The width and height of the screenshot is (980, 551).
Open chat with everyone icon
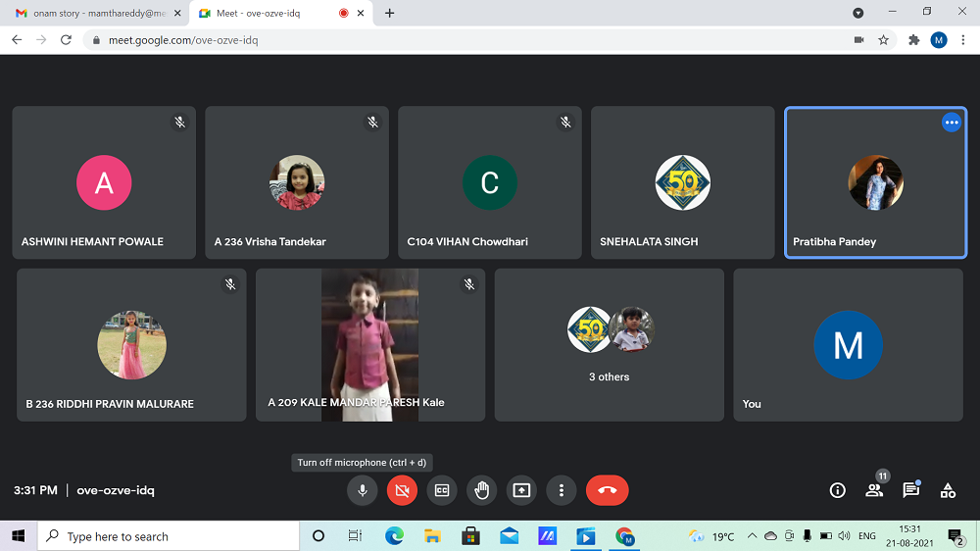click(x=910, y=490)
